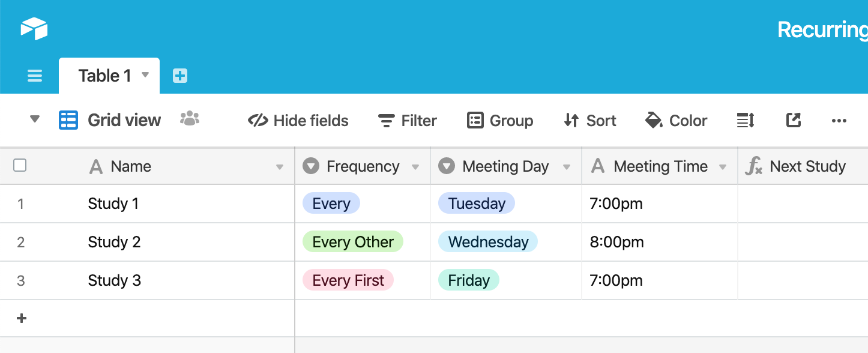Open the Meeting Time column dropdown arrow
Screen dimensions: 868x353
[723, 167]
